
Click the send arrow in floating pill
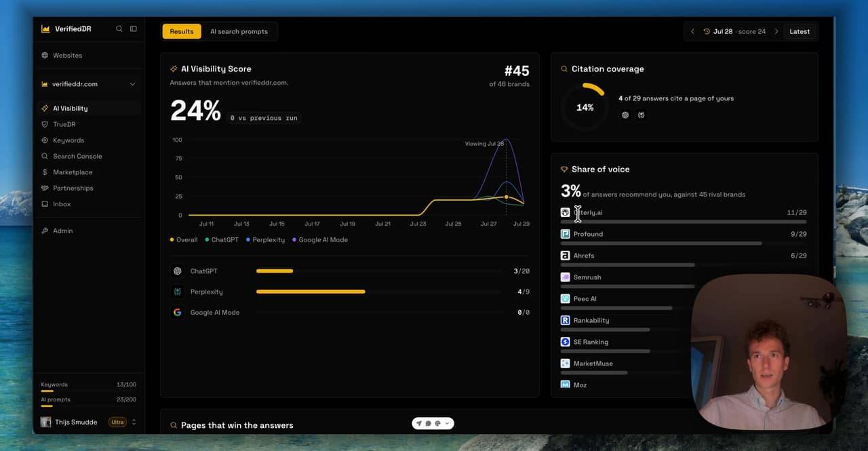(419, 423)
